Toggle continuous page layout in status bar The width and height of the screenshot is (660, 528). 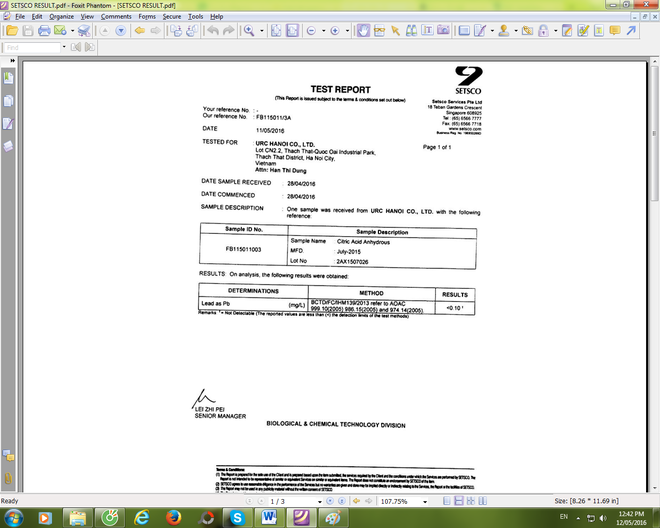pos(459,501)
